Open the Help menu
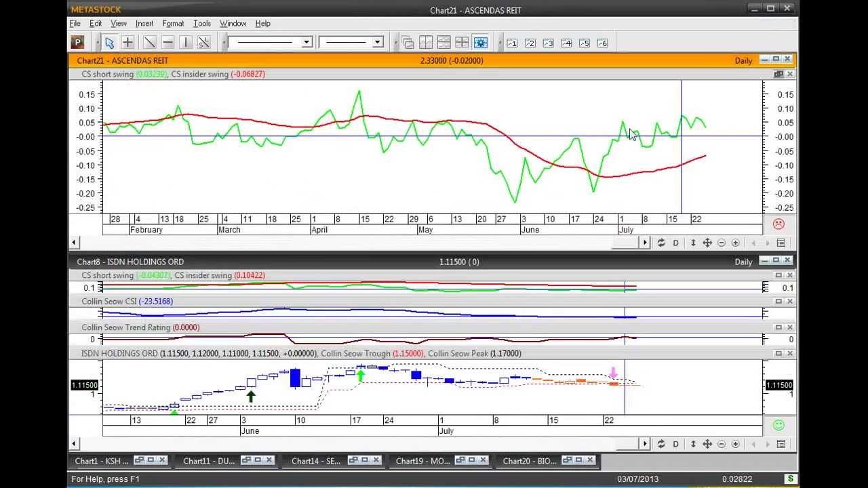 coord(263,24)
